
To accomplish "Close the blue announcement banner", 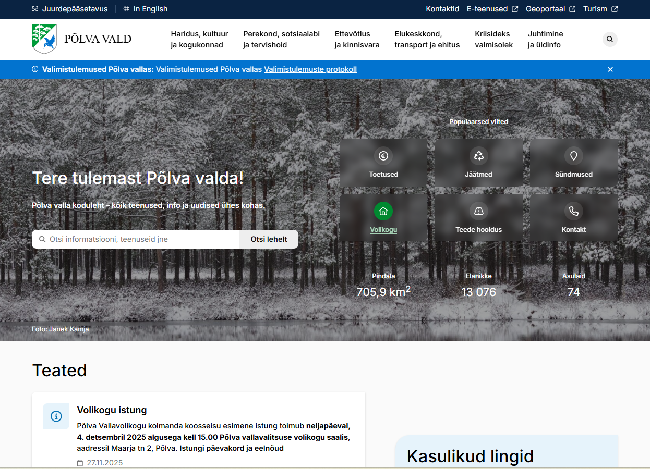I will pos(610,69).
